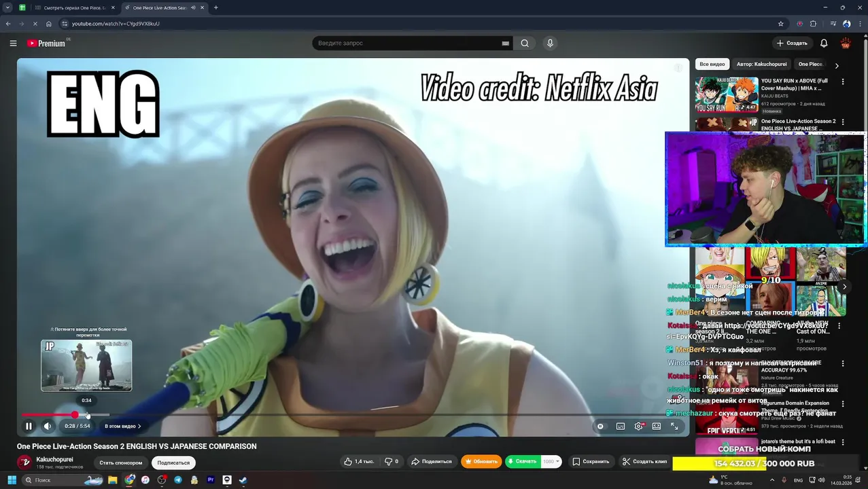Start voice search with microphone icon
The width and height of the screenshot is (868, 489).
550,43
